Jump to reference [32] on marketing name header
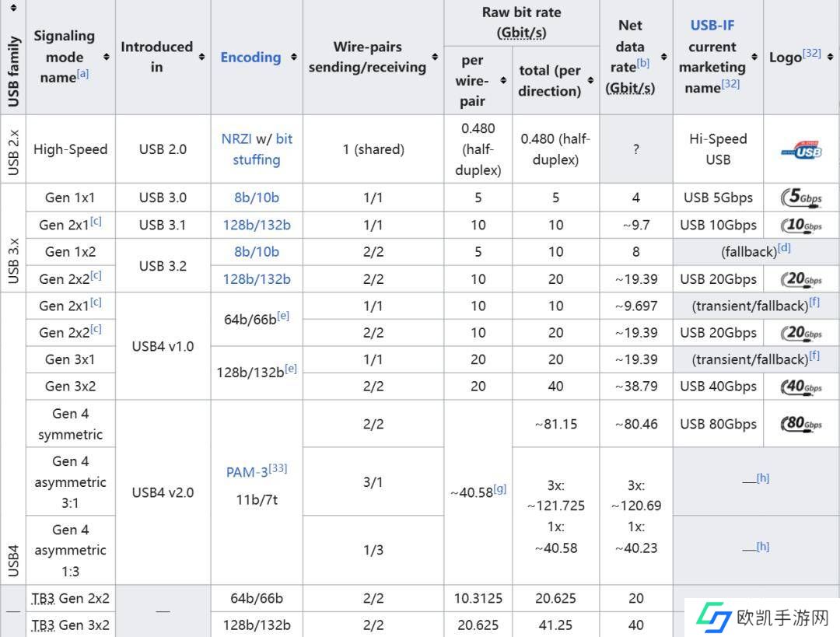Screen dimensions: 840x637 pos(730,84)
